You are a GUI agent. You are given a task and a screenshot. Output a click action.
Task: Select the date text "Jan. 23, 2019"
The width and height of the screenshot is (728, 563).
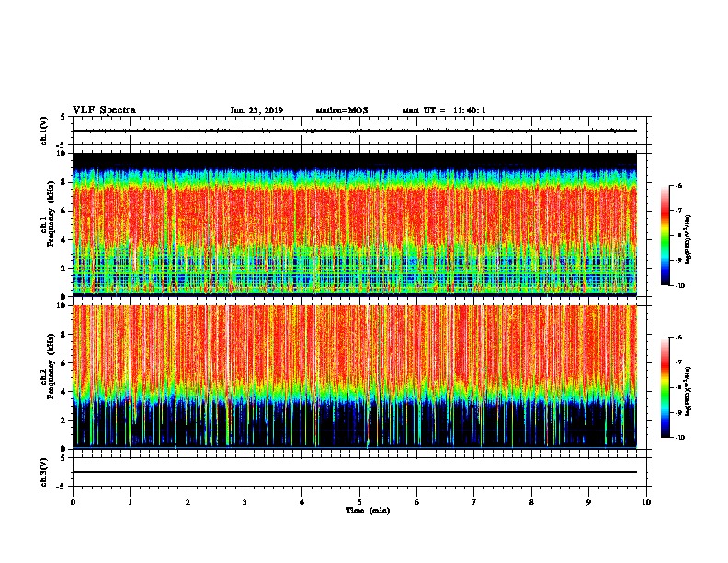tap(256, 110)
